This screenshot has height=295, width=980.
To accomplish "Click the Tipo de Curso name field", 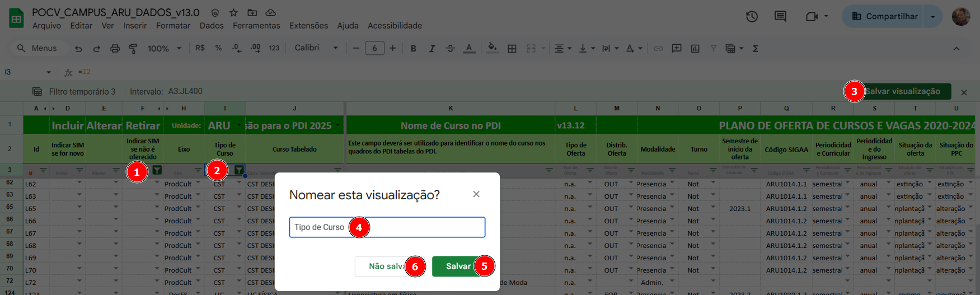I will tap(387, 227).
